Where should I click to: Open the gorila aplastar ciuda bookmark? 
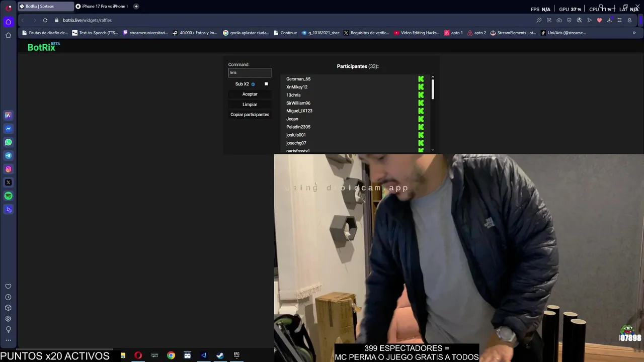click(246, 33)
